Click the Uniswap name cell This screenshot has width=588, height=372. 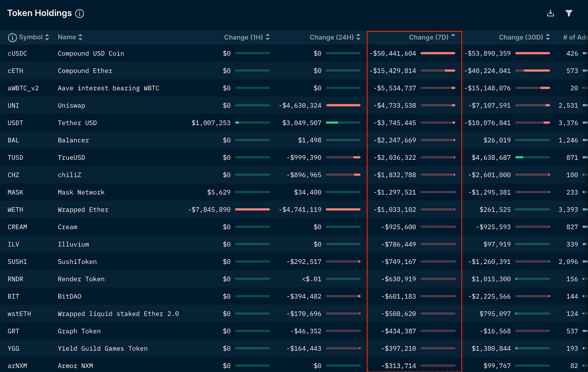coord(71,106)
